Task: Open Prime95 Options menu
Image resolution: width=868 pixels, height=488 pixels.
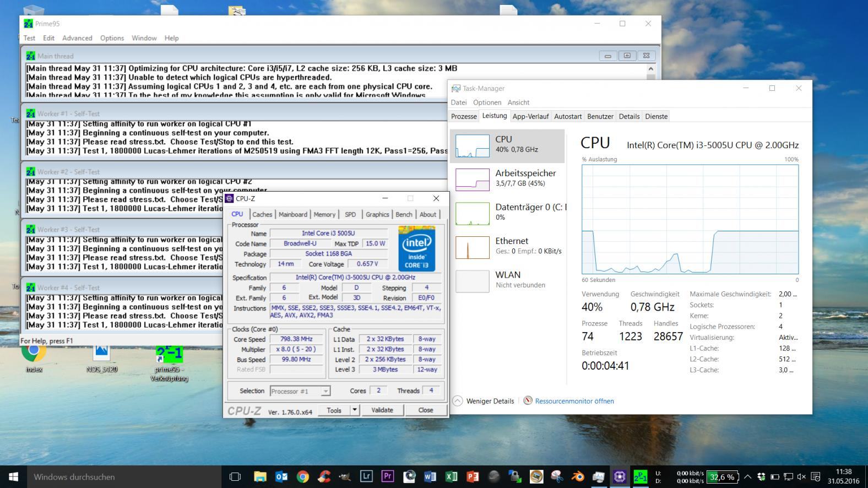Action: pos(112,38)
